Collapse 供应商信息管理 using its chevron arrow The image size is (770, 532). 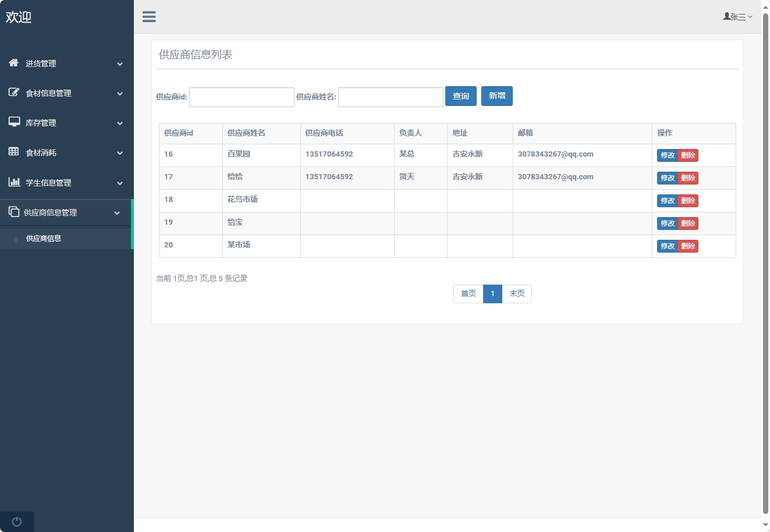click(x=117, y=213)
